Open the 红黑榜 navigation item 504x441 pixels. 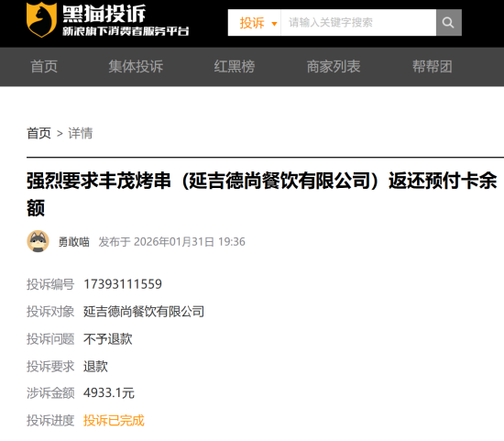[x=235, y=67]
